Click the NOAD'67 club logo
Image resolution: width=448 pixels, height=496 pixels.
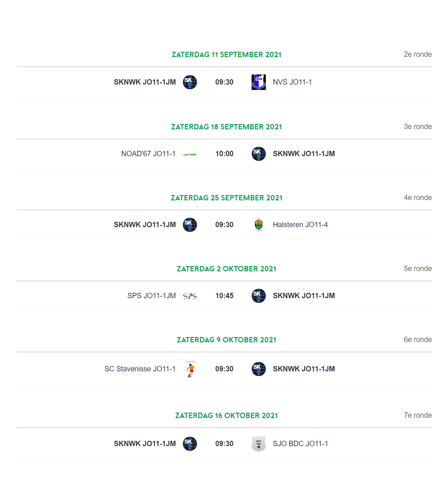(190, 154)
